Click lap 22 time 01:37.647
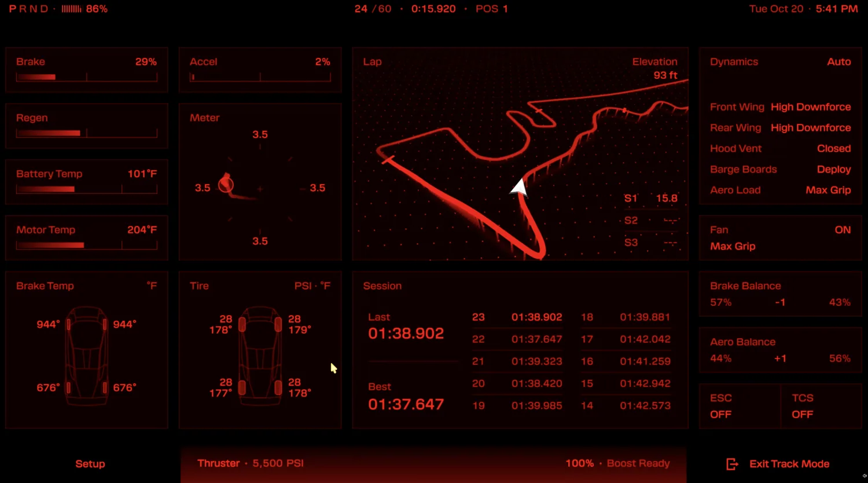 537,339
